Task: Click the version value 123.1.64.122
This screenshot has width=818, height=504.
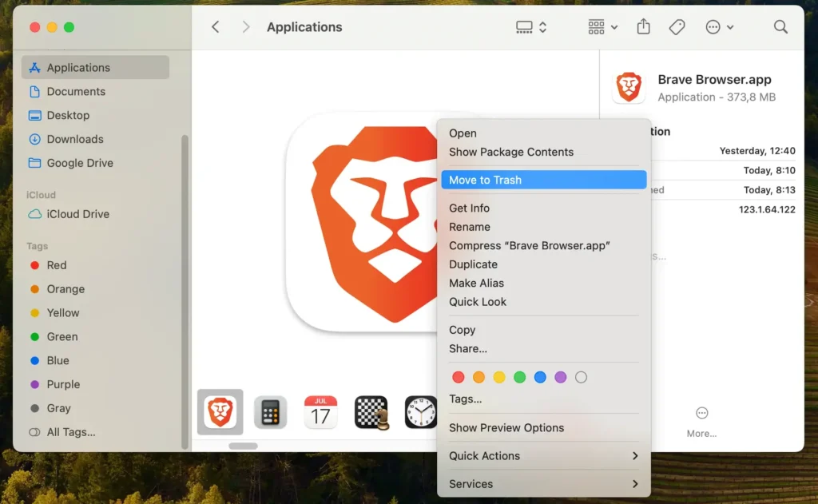Action: pos(767,210)
